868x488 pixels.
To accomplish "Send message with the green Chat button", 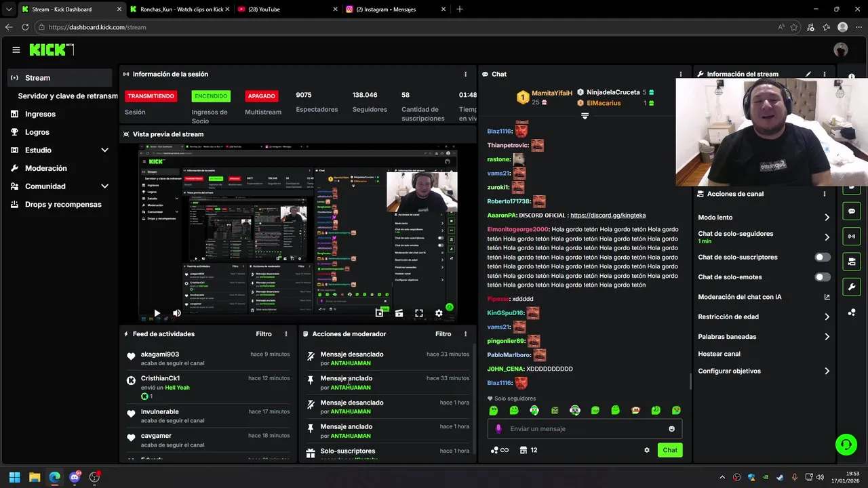I will pyautogui.click(x=670, y=450).
